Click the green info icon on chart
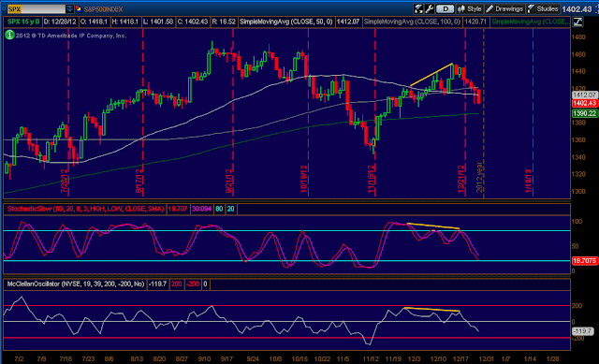Viewport: 599px width, 364px height. point(9,36)
